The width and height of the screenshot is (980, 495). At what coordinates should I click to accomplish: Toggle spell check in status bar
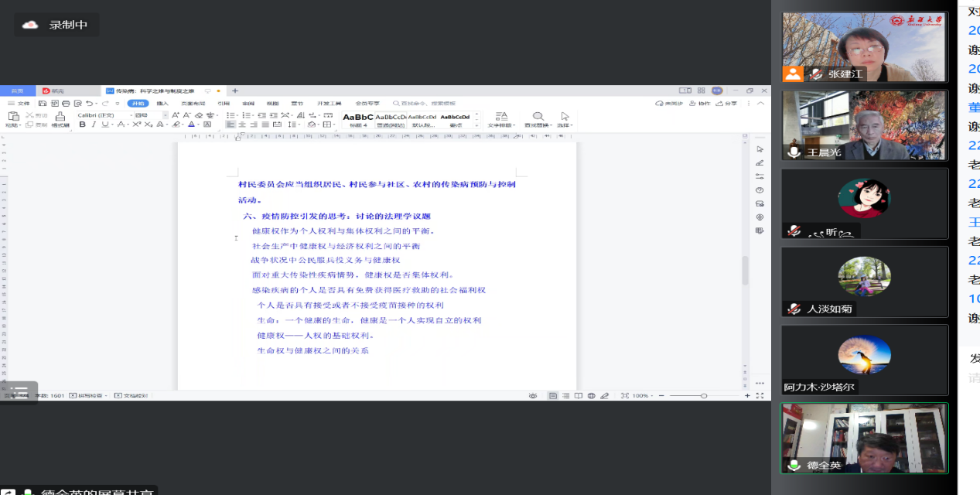click(x=84, y=395)
